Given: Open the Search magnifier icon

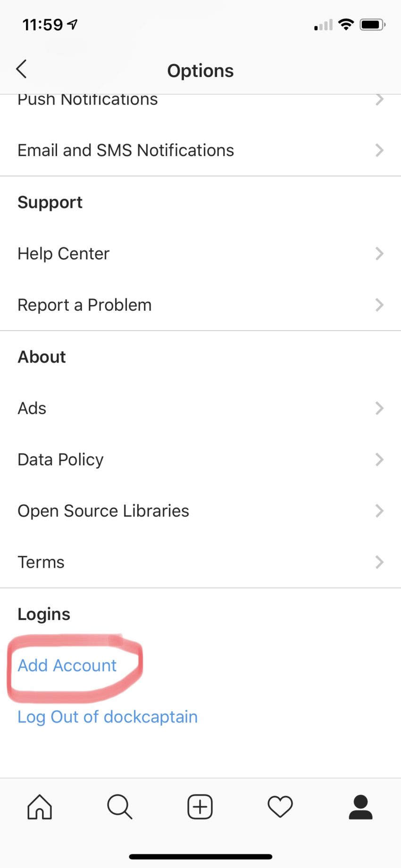Looking at the screenshot, I should coord(120,807).
